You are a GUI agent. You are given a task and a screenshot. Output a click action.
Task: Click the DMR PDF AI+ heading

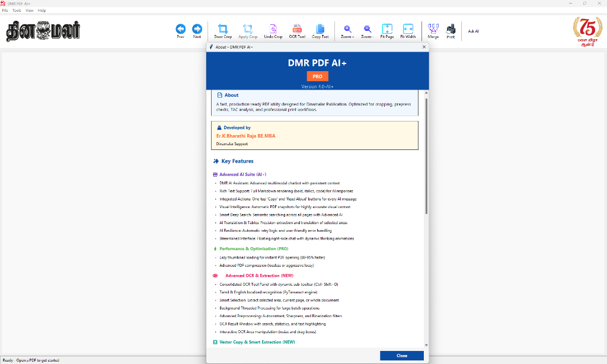tap(318, 63)
